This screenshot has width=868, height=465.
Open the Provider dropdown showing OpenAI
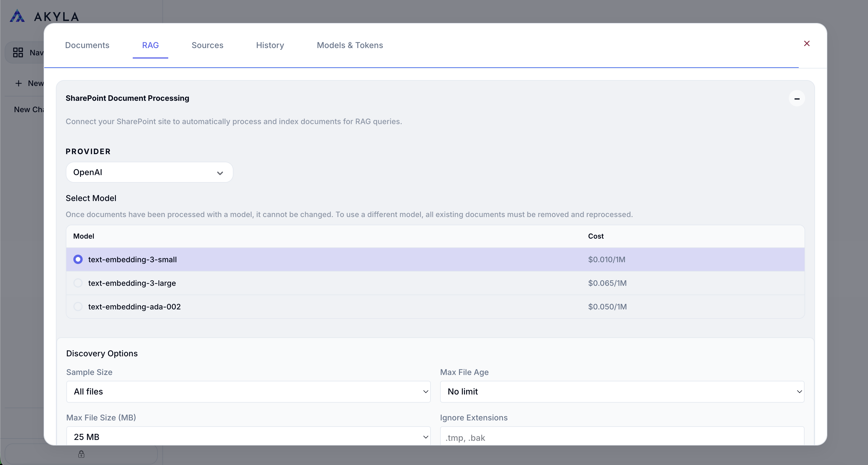click(x=149, y=172)
